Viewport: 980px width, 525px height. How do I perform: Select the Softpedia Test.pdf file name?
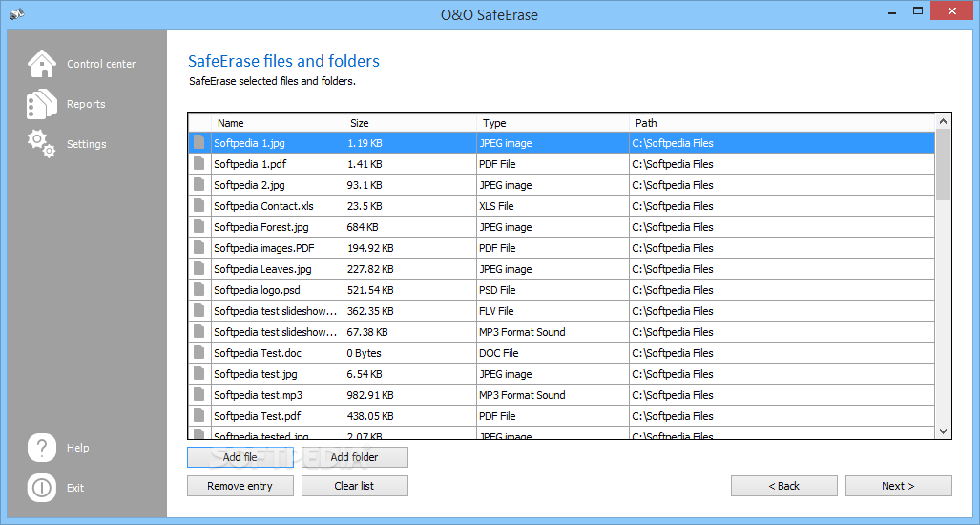pos(257,416)
